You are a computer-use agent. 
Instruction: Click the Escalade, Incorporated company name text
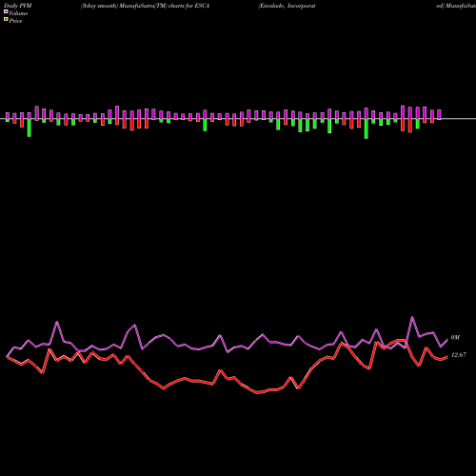(x=287, y=6)
